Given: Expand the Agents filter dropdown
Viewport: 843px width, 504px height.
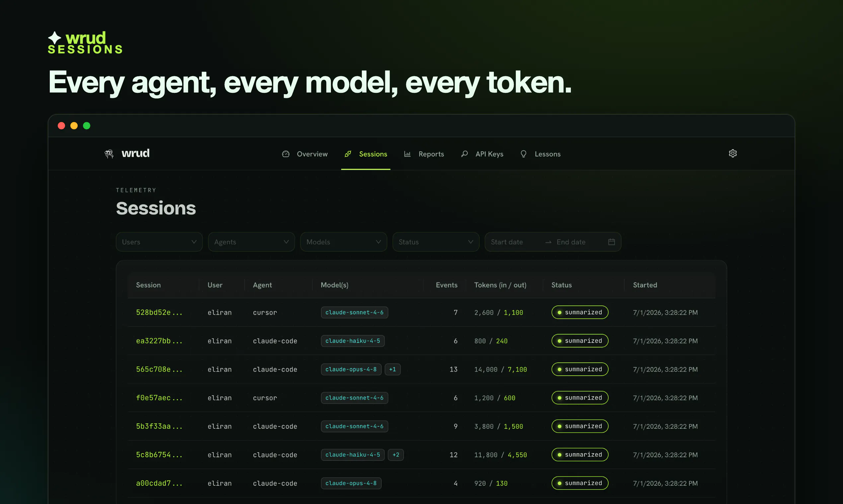Looking at the screenshot, I should pos(251,242).
